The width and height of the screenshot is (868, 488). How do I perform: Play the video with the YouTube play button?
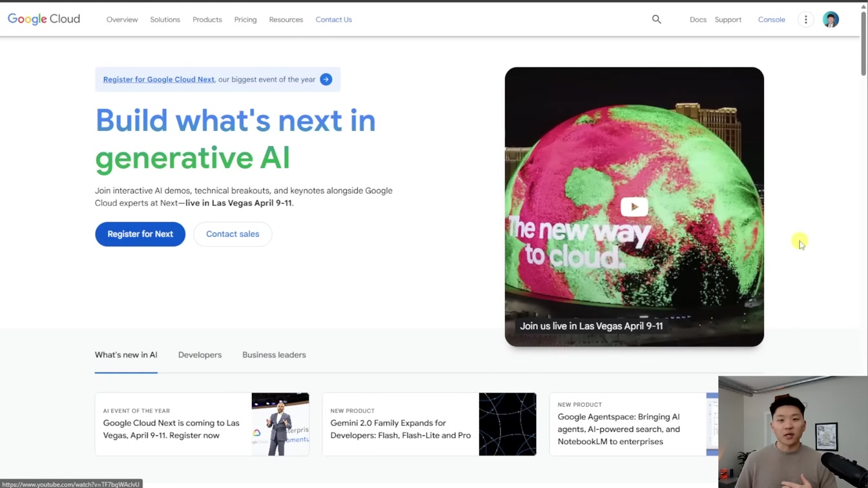(x=634, y=207)
